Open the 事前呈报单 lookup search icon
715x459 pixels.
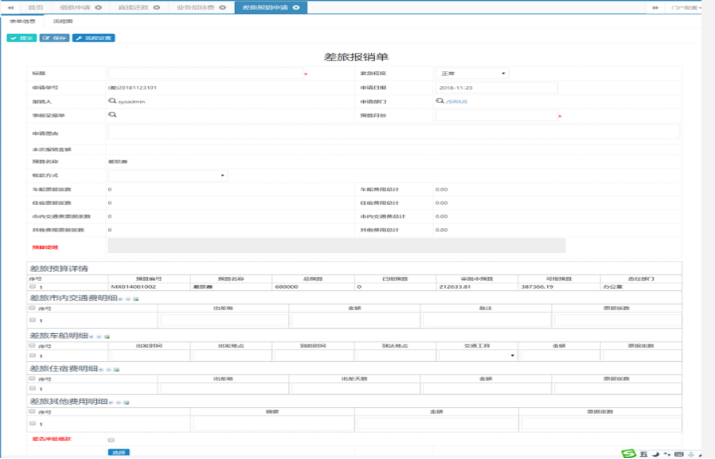point(112,115)
